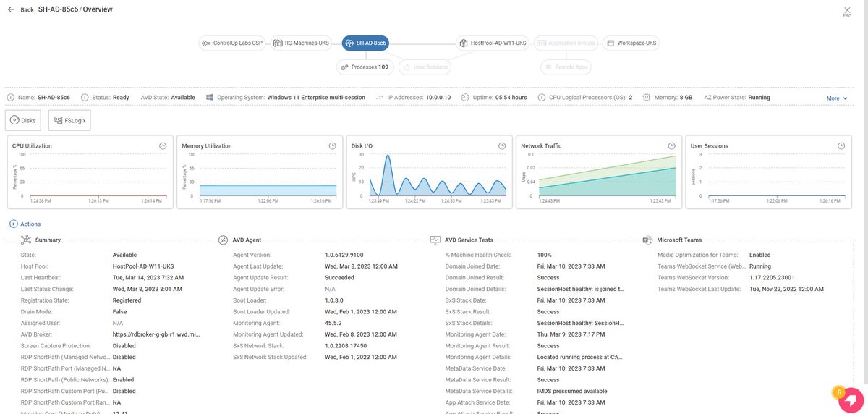Click the greyed Remote Apps node
Viewport: 868px width, 414px height.
566,67
